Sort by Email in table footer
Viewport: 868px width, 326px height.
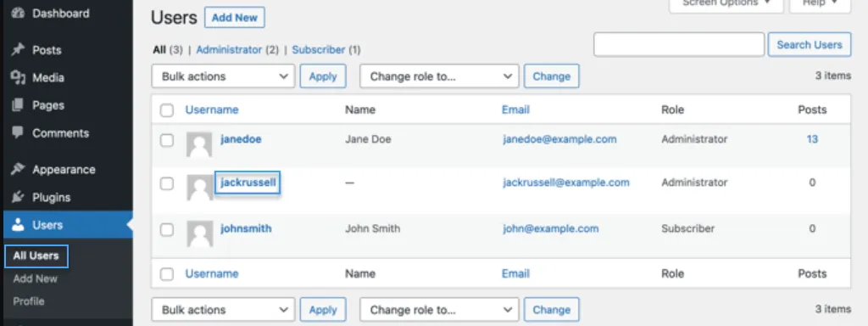coord(516,274)
